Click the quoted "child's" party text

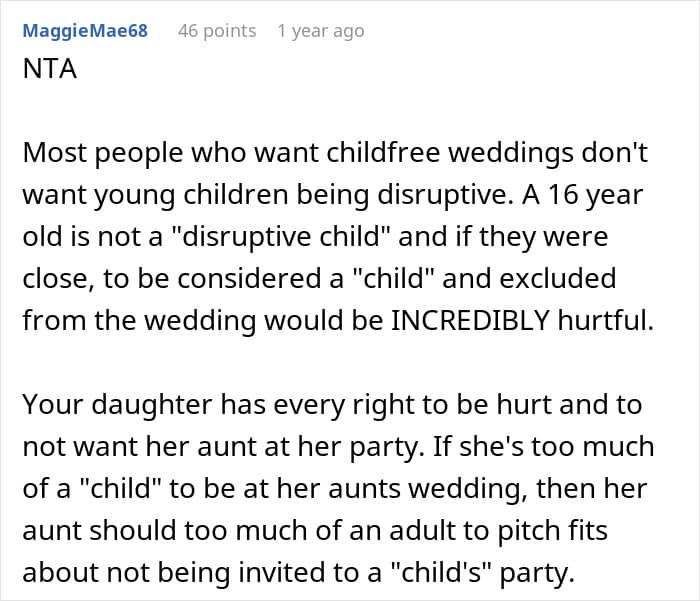(x=481, y=573)
